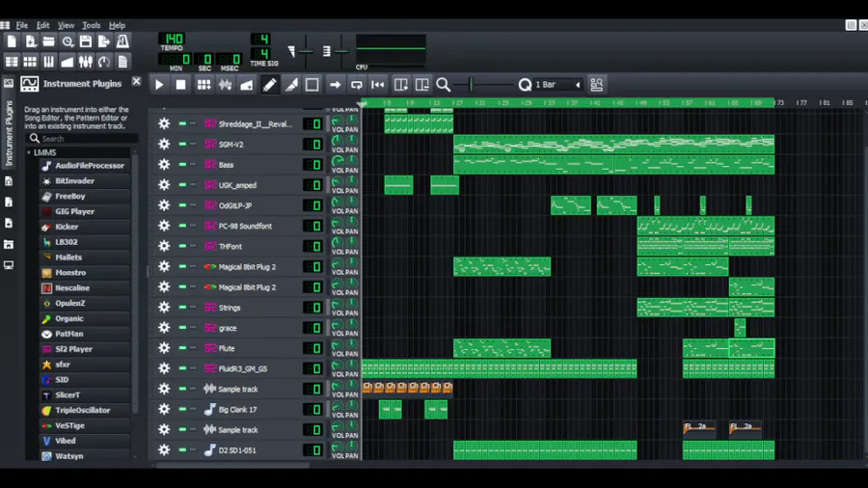The height and width of the screenshot is (488, 868).
Task: Select the knife split tool
Action: [291, 85]
